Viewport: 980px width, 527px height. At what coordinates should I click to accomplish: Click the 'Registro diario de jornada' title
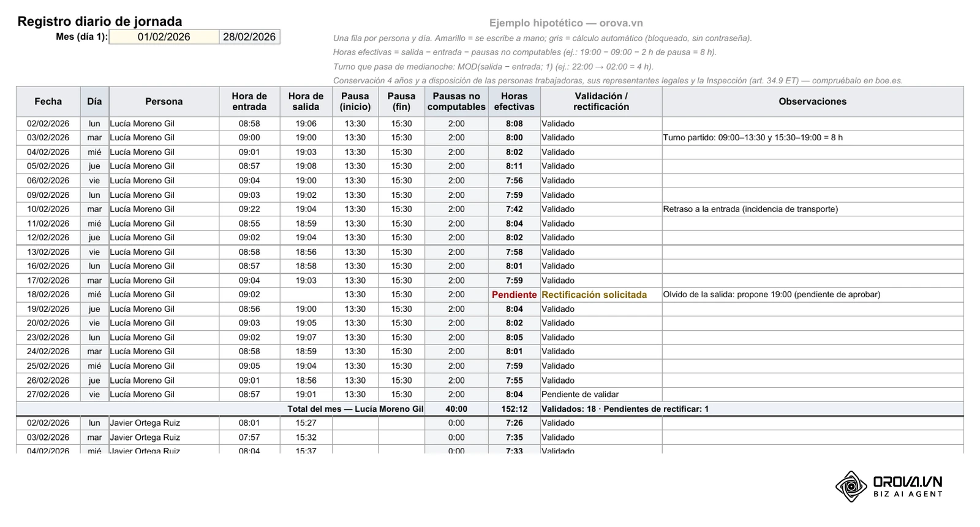click(x=100, y=21)
